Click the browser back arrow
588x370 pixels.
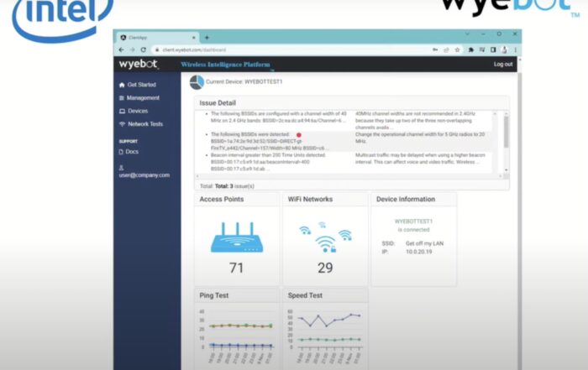point(121,50)
